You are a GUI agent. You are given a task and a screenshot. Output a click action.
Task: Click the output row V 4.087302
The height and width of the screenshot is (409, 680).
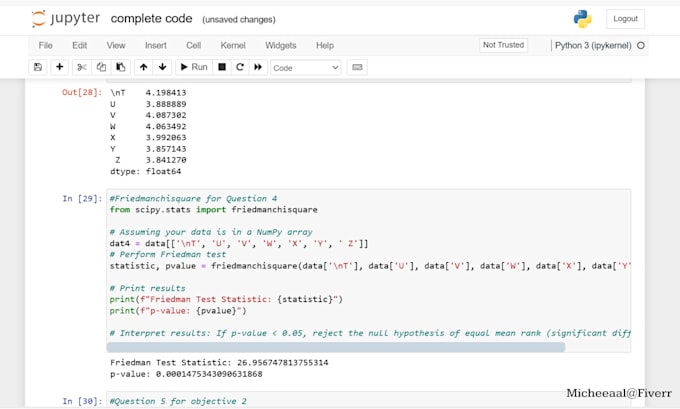(148, 115)
